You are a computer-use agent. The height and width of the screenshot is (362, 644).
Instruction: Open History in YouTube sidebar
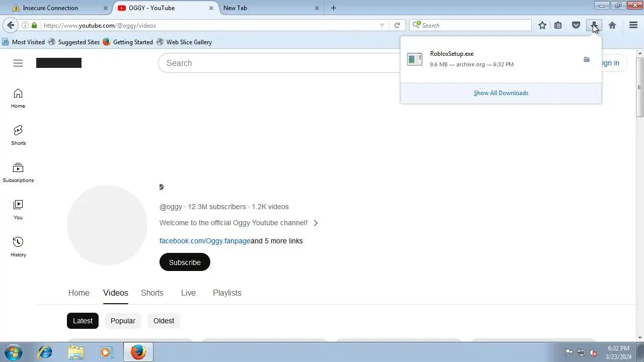pyautogui.click(x=18, y=247)
